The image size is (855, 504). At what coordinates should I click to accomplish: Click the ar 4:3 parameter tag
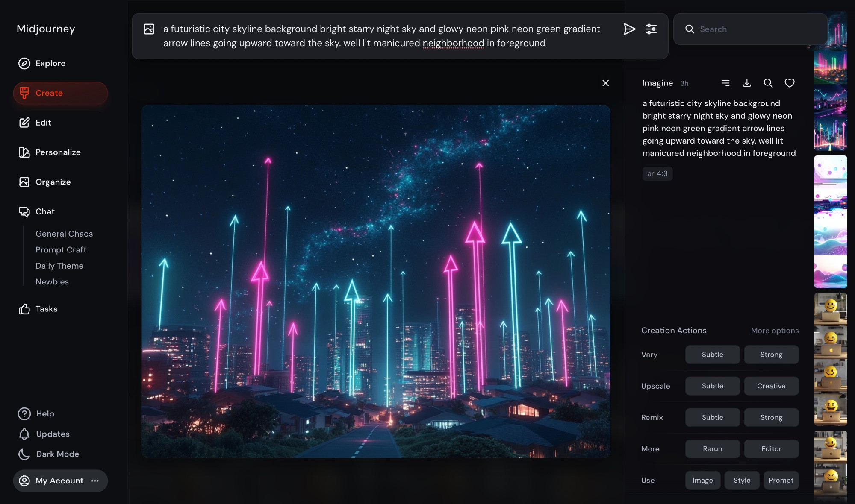657,173
